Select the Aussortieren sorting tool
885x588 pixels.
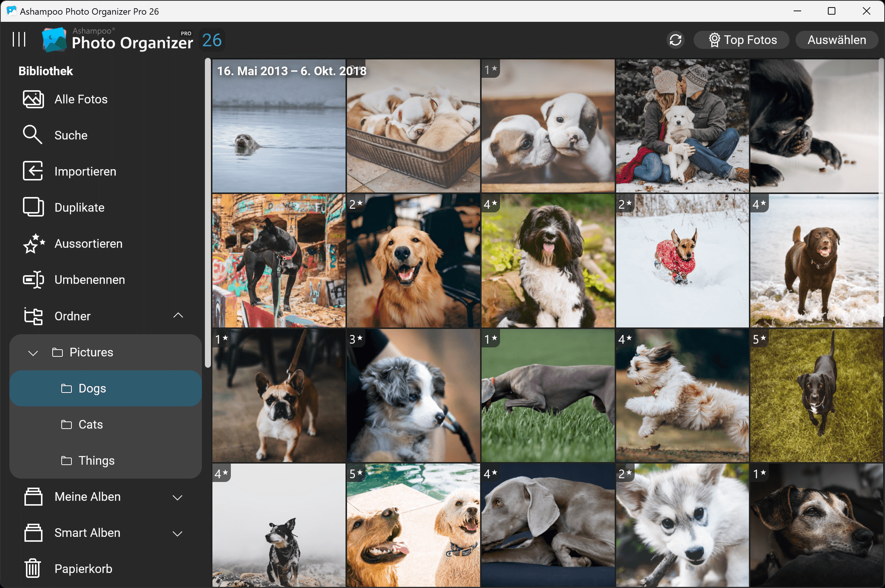tap(88, 243)
